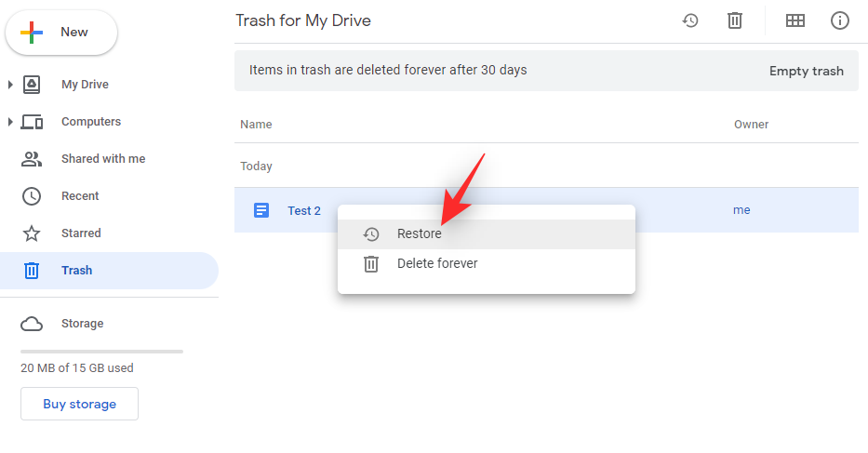This screenshot has height=453, width=868.
Task: Click the 30 days trash notice text
Action: [388, 70]
